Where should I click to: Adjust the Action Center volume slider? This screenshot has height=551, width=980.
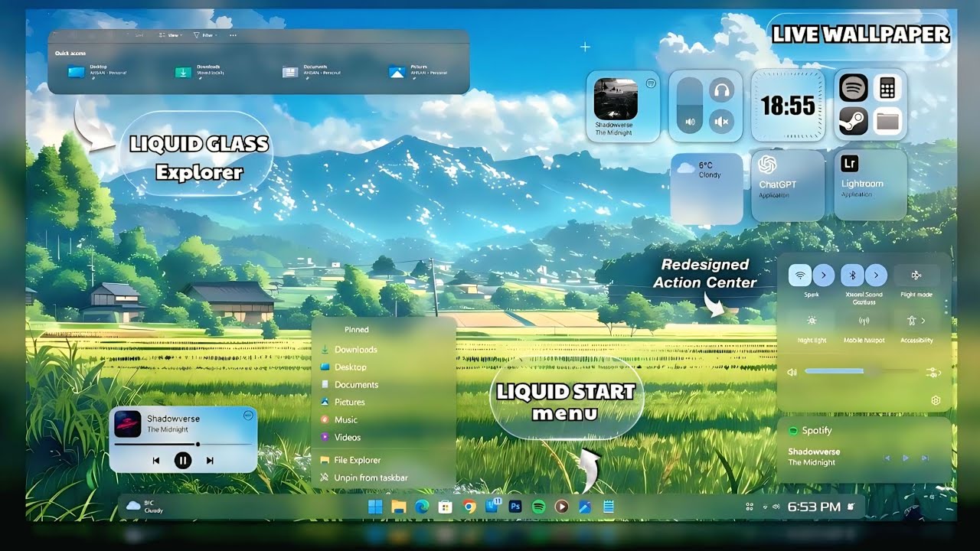(x=861, y=371)
